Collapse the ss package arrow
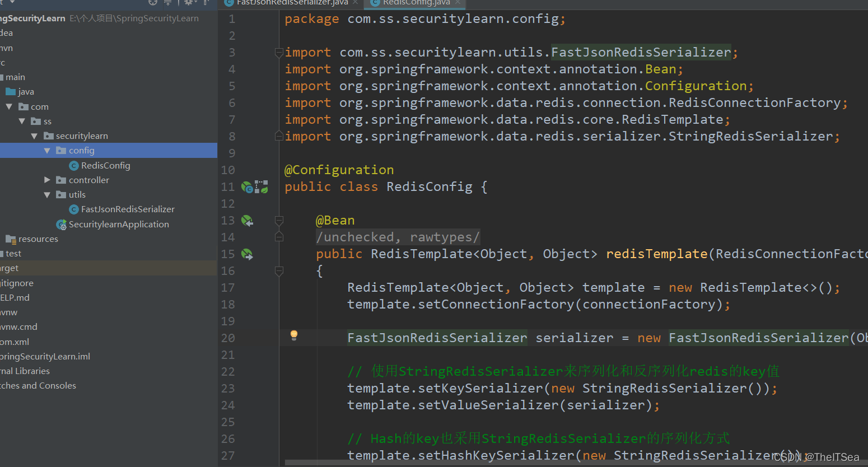The width and height of the screenshot is (868, 467). 22,121
